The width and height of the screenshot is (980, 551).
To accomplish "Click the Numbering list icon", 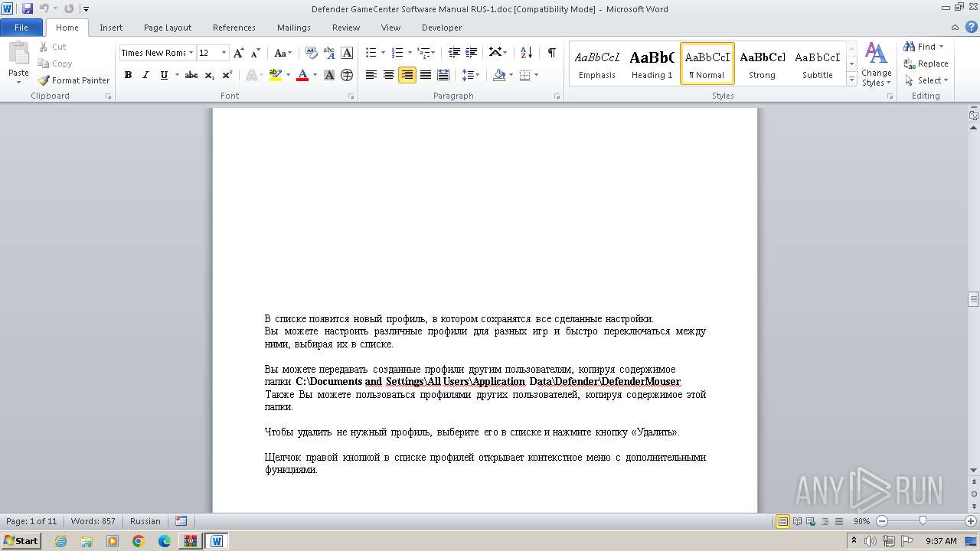I will pos(397,53).
